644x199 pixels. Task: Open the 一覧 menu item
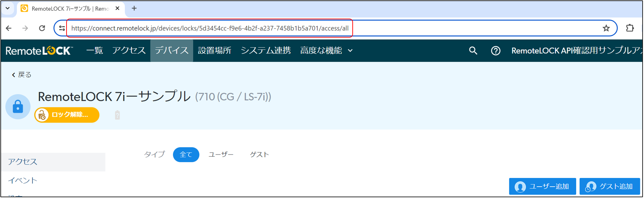94,51
